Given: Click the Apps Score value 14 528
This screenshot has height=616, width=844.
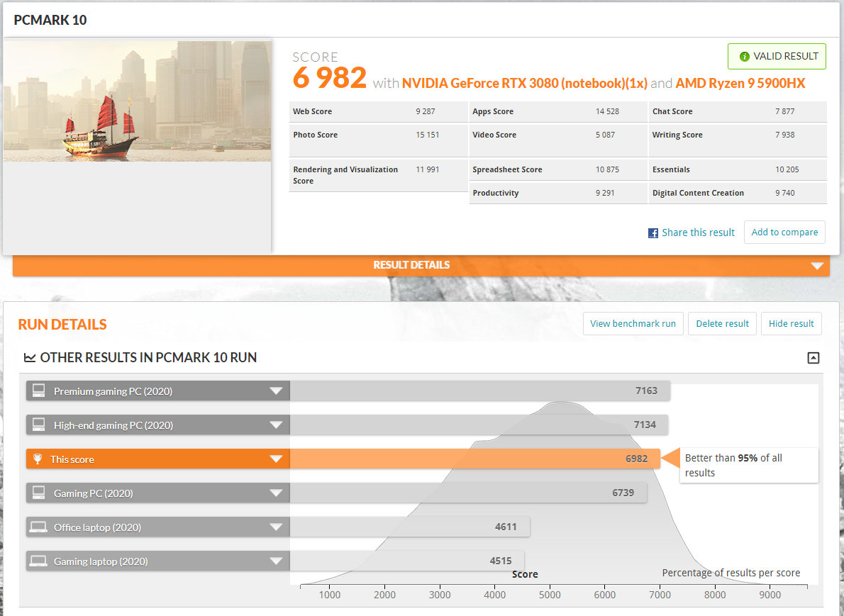Looking at the screenshot, I should [x=607, y=111].
